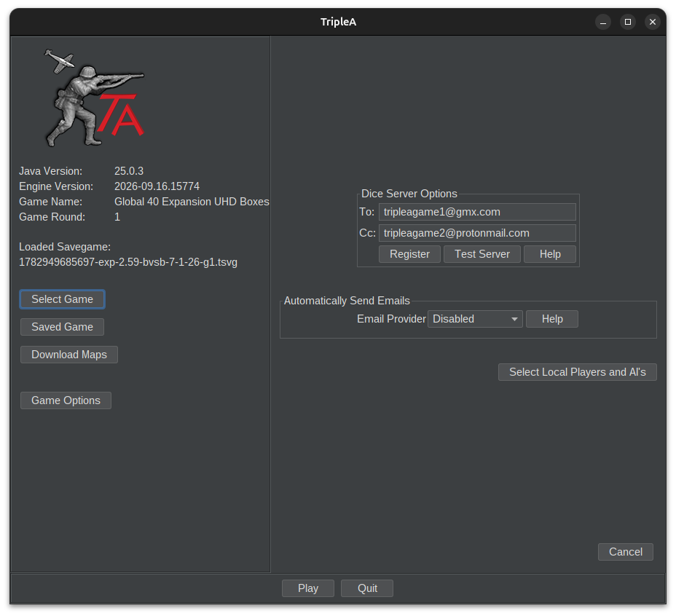Image resolution: width=676 pixels, height=616 pixels.
Task: Click the Test Server button
Action: (x=482, y=254)
